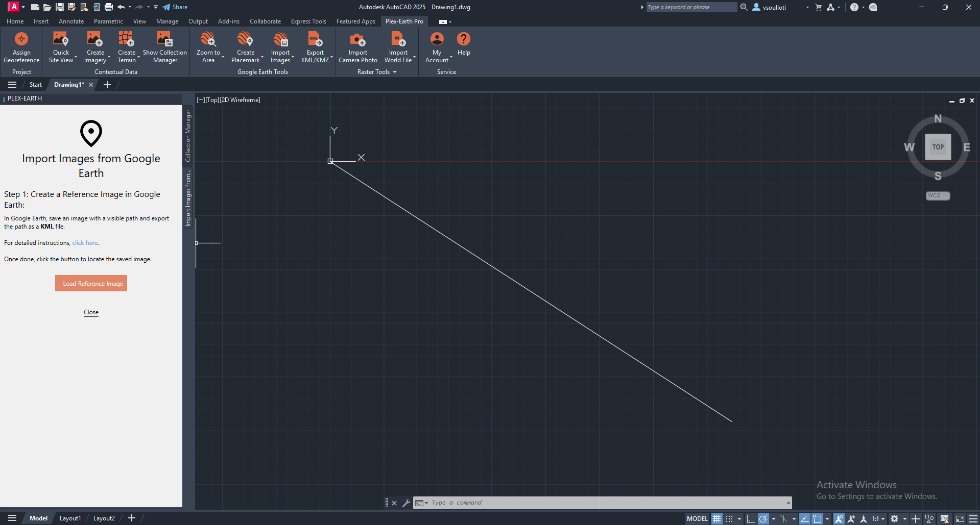This screenshot has width=980, height=525.
Task: Click the keyword search field
Action: point(691,7)
